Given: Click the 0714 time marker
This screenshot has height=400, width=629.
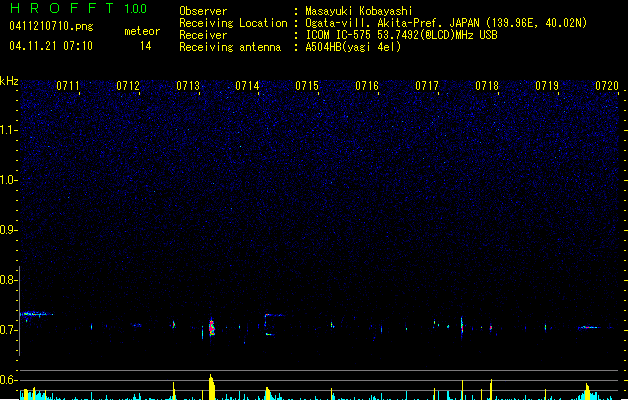Looking at the screenshot, I should pos(247,86).
